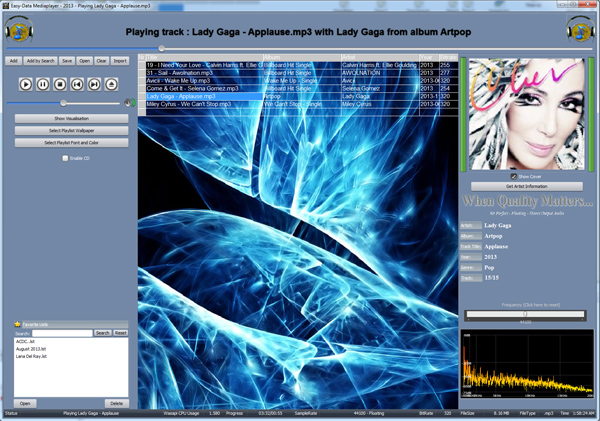The image size is (600, 421).
Task: Click the star icon beside Favorite Lists
Action: tap(17, 325)
